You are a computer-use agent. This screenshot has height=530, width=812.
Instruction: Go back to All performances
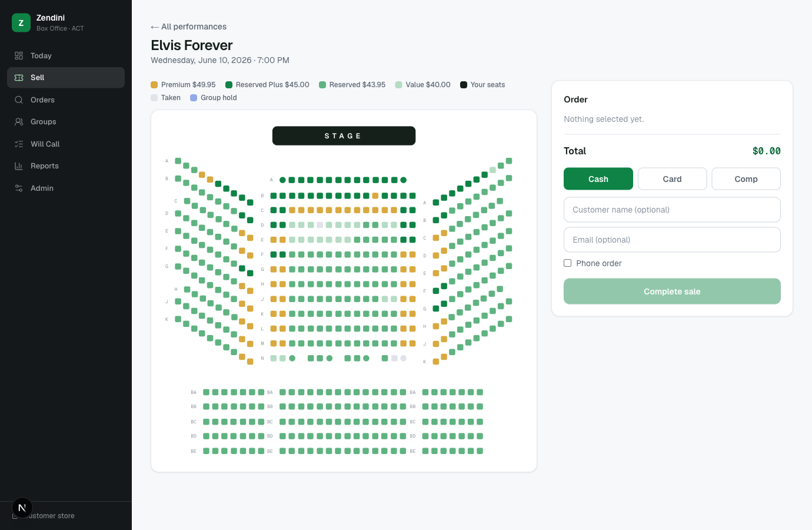(x=188, y=26)
